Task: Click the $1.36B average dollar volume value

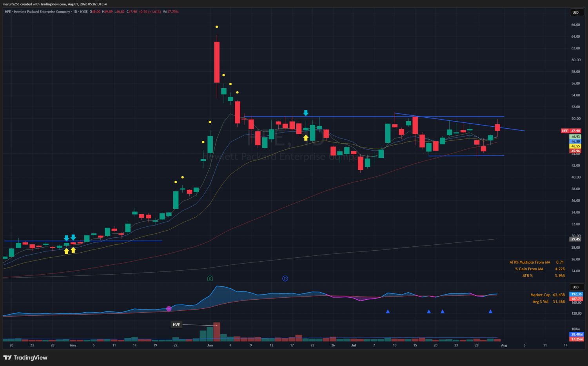Action: (x=559, y=302)
